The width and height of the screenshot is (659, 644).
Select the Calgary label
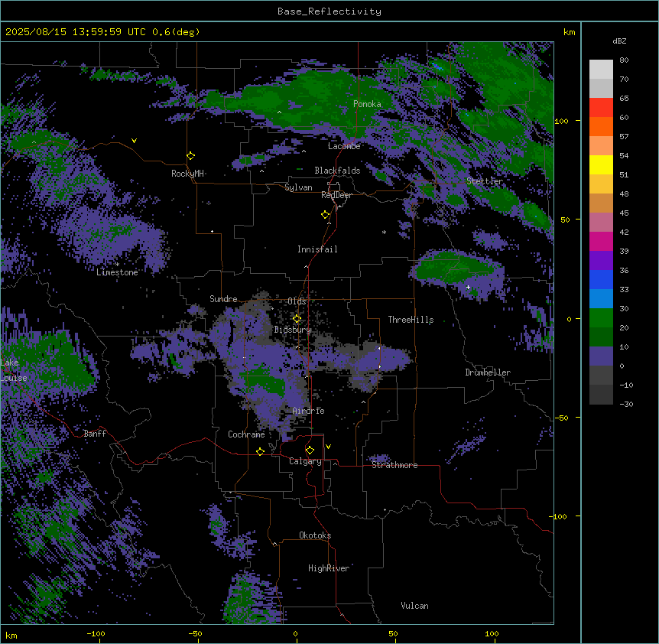(305, 461)
